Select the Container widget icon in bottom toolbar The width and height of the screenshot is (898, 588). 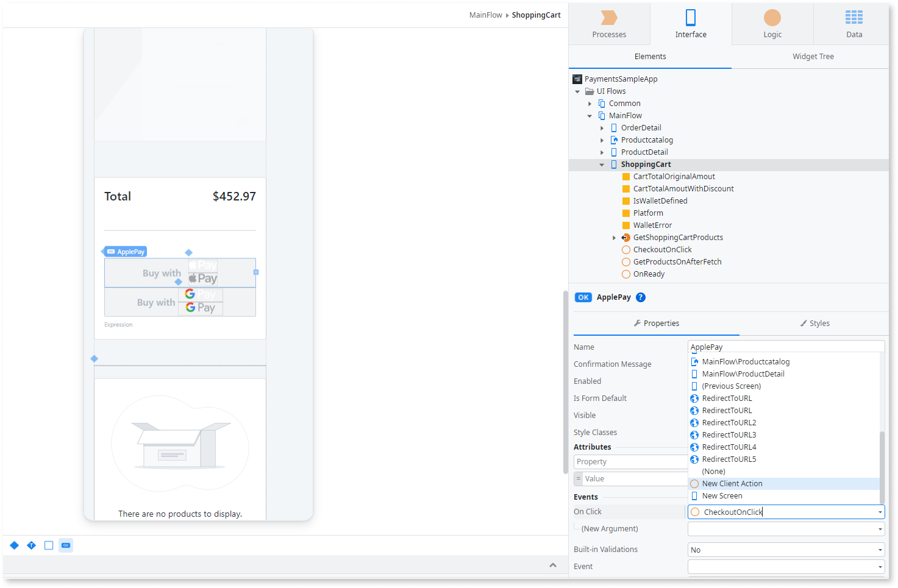[x=49, y=545]
